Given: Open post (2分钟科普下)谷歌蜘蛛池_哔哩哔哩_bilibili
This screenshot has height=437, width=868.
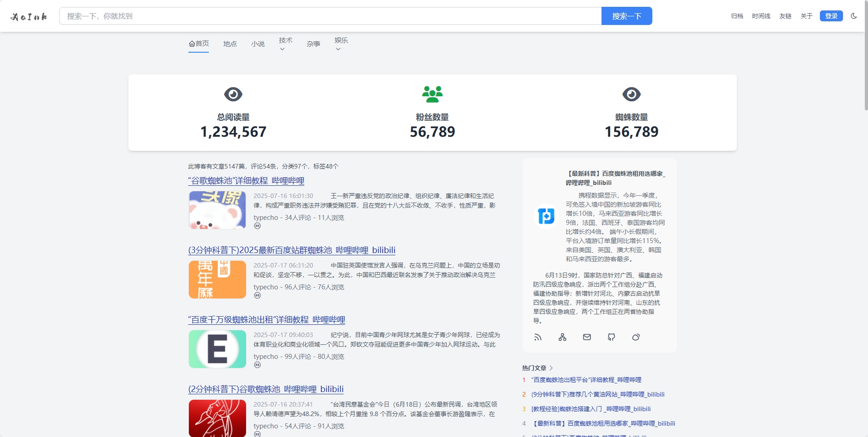Looking at the screenshot, I should tap(266, 389).
